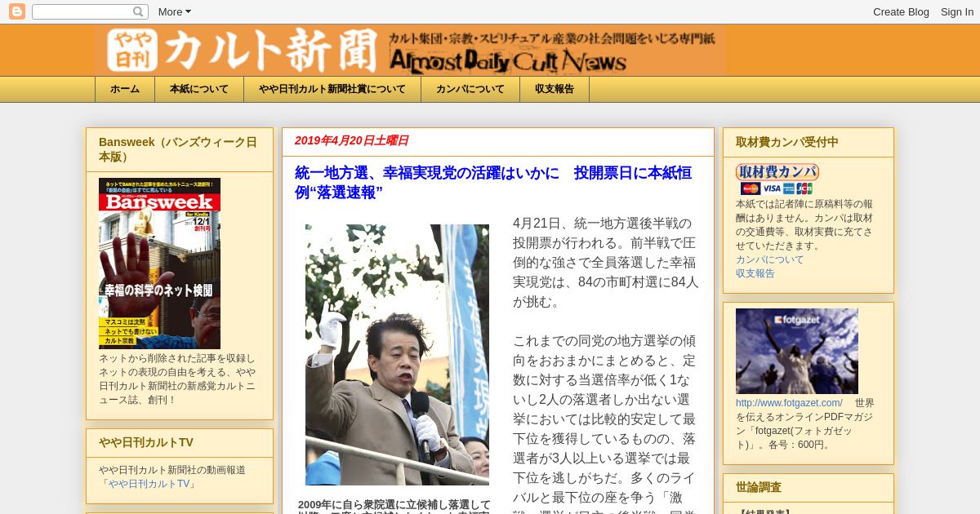Open the 収支報告 tab
The height and width of the screenshot is (514, 980).
click(555, 89)
